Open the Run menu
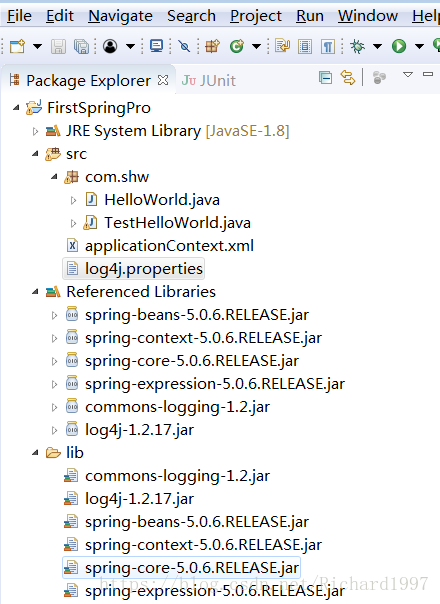 point(310,16)
